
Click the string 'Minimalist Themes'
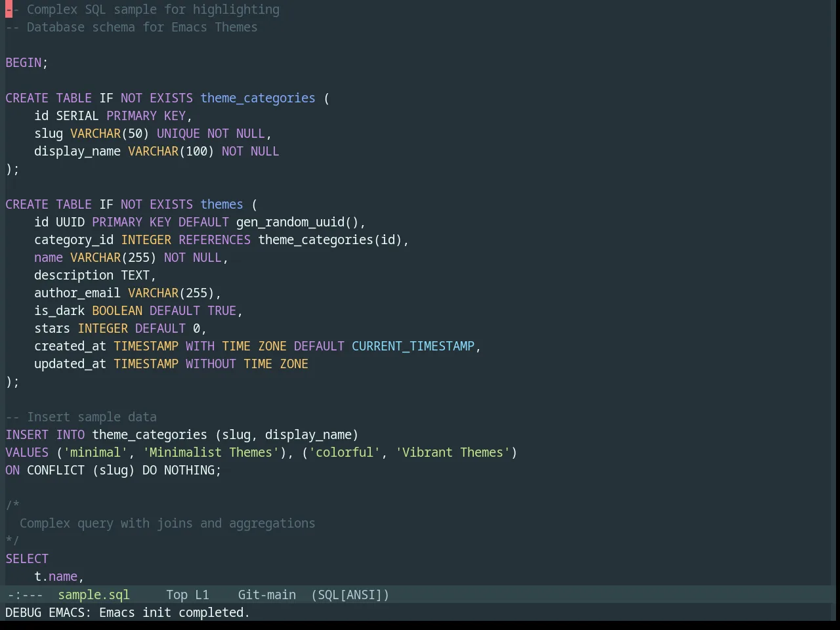click(211, 452)
